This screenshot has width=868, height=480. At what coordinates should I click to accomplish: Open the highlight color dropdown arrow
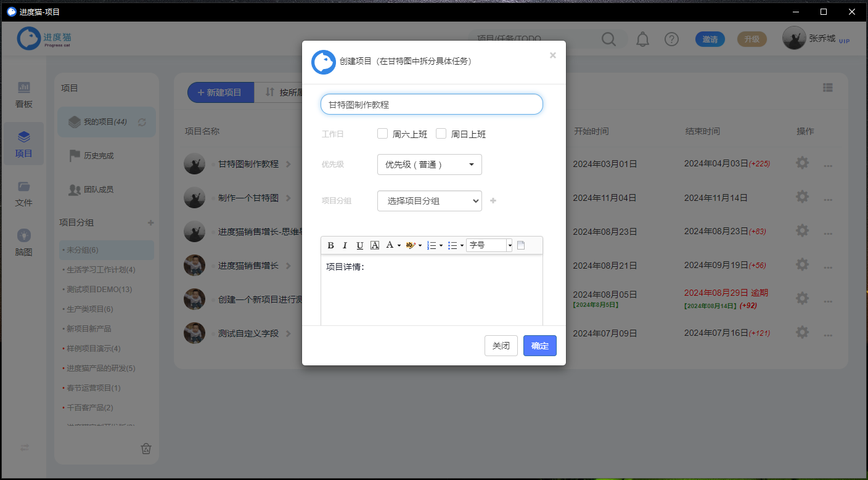coord(420,245)
